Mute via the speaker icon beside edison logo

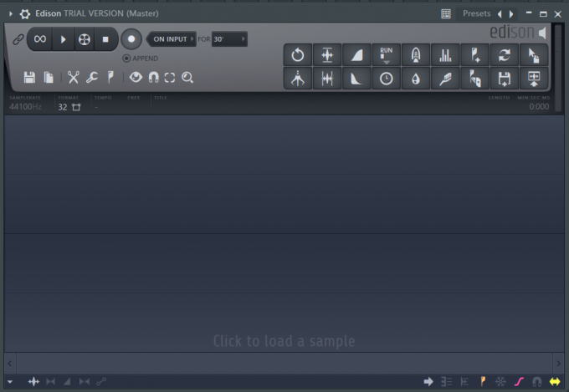pyautogui.click(x=542, y=33)
